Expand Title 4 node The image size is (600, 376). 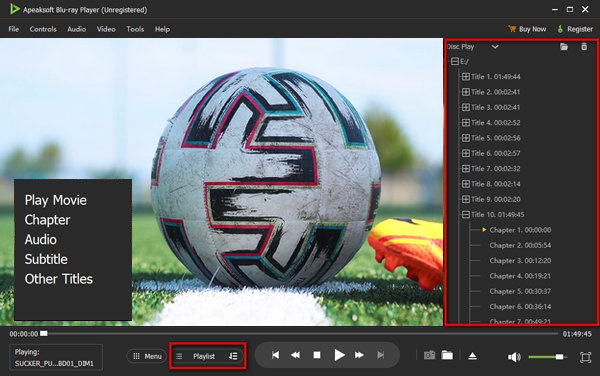[x=466, y=122]
